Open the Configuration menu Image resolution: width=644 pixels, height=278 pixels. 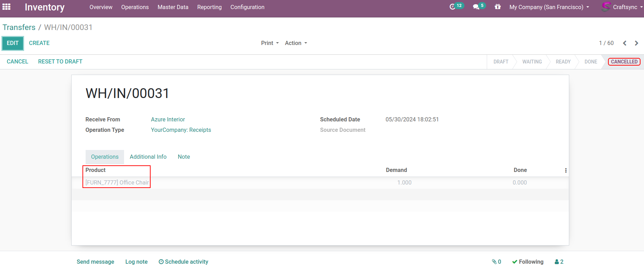247,7
